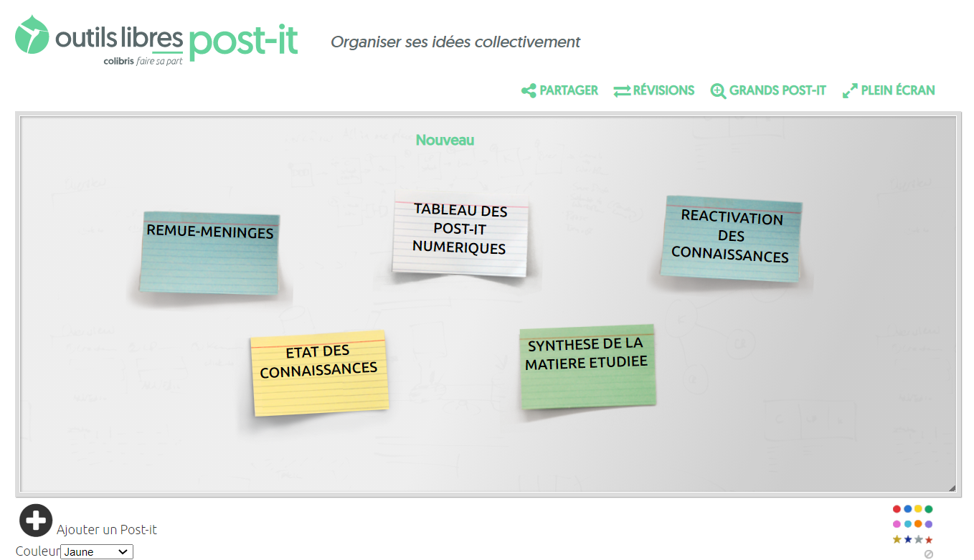Open the Couleur dropdown showing Jaune
974x560 pixels.
point(95,551)
